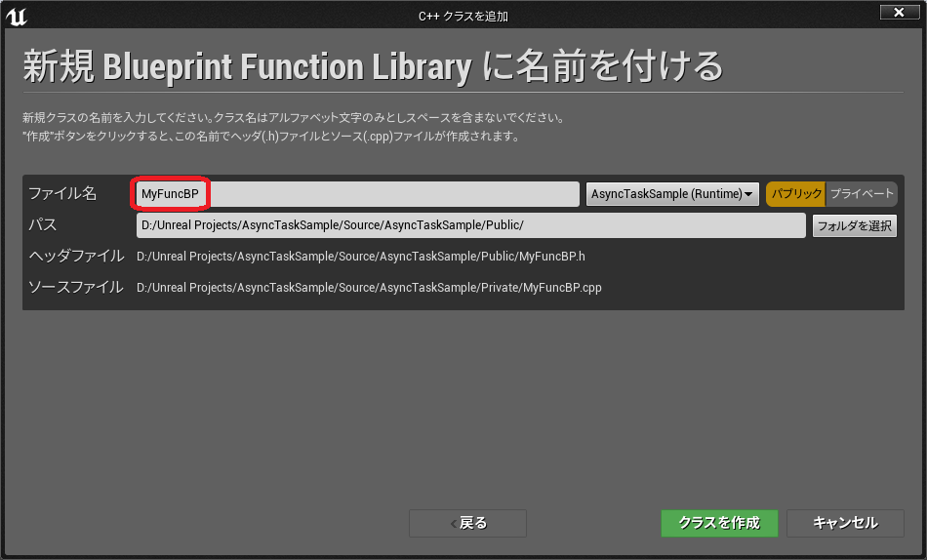Click the green クラスを作成 button

click(719, 523)
